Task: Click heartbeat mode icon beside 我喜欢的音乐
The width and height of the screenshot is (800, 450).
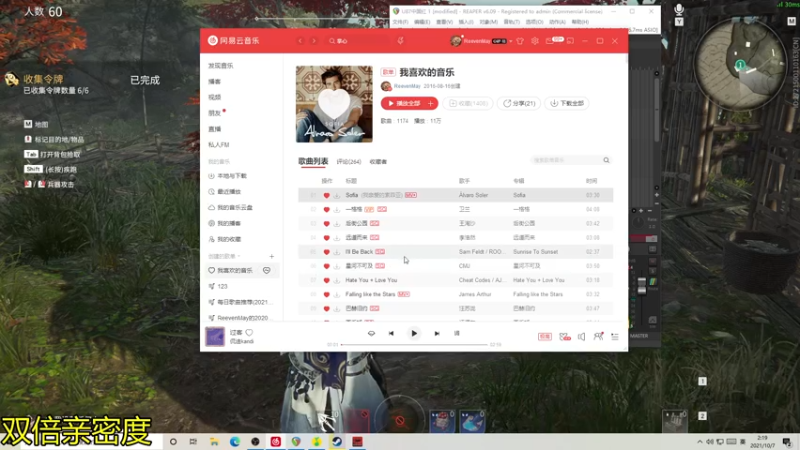Action: tap(266, 270)
